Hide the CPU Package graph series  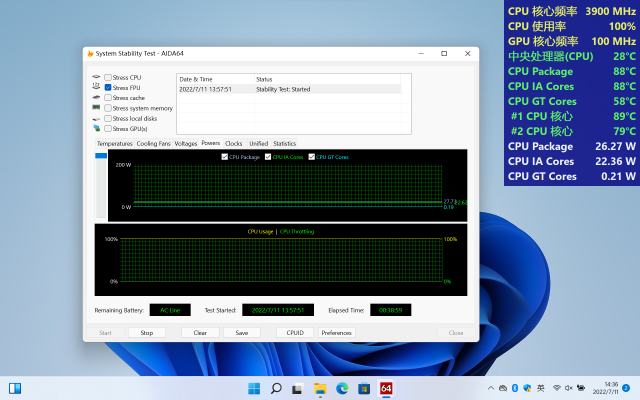tap(225, 156)
